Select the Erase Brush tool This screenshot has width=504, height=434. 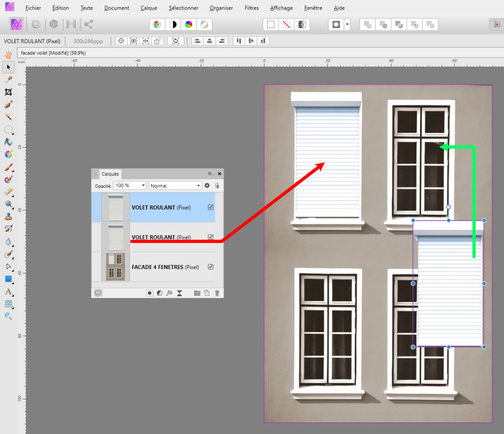(8, 192)
